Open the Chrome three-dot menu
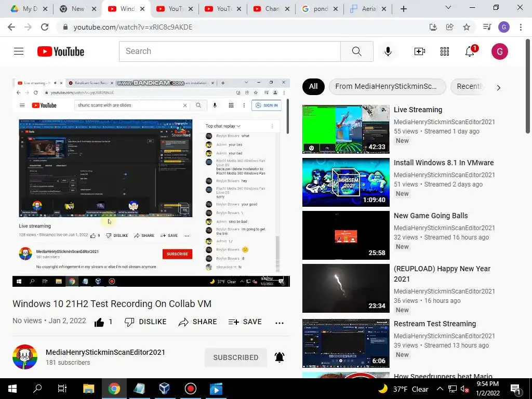The height and width of the screenshot is (399, 532). click(521, 27)
